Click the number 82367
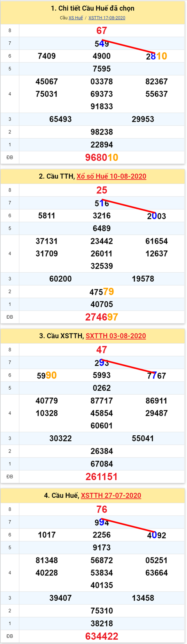Image resolution: width=187 pixels, height=644 pixels. click(x=157, y=82)
